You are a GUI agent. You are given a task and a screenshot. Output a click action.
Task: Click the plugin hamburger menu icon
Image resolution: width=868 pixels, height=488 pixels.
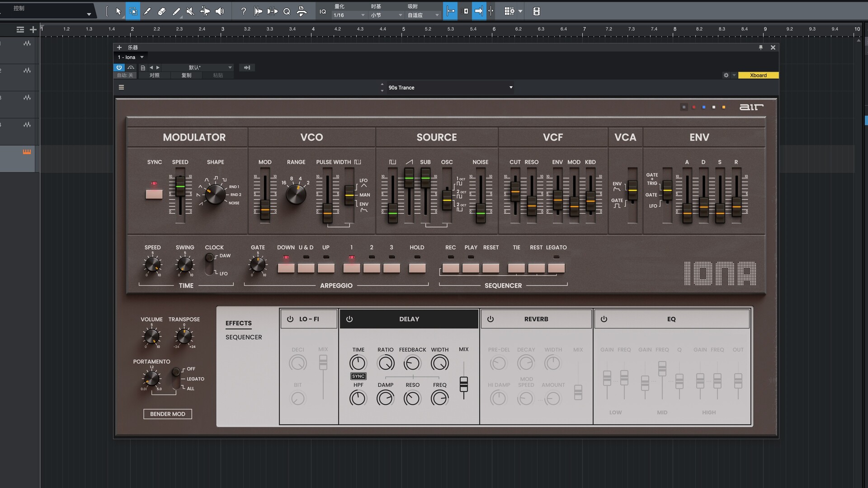tap(121, 87)
